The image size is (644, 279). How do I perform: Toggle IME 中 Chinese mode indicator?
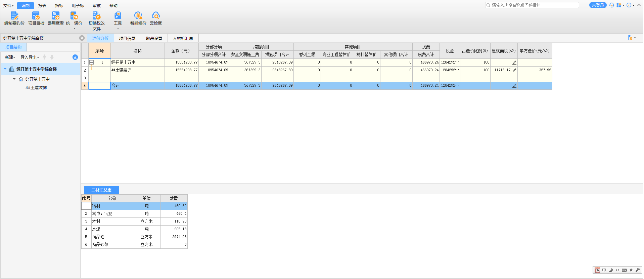click(x=604, y=270)
